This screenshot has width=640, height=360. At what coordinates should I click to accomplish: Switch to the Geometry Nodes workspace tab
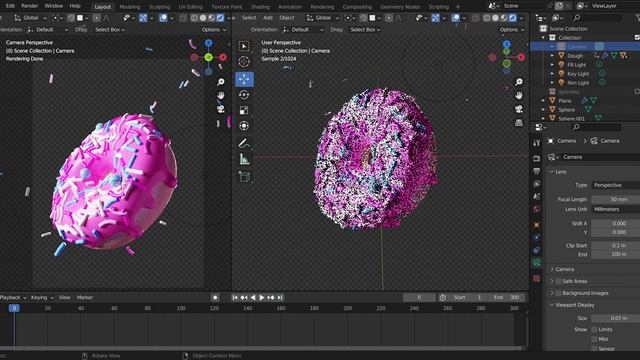pyautogui.click(x=400, y=7)
